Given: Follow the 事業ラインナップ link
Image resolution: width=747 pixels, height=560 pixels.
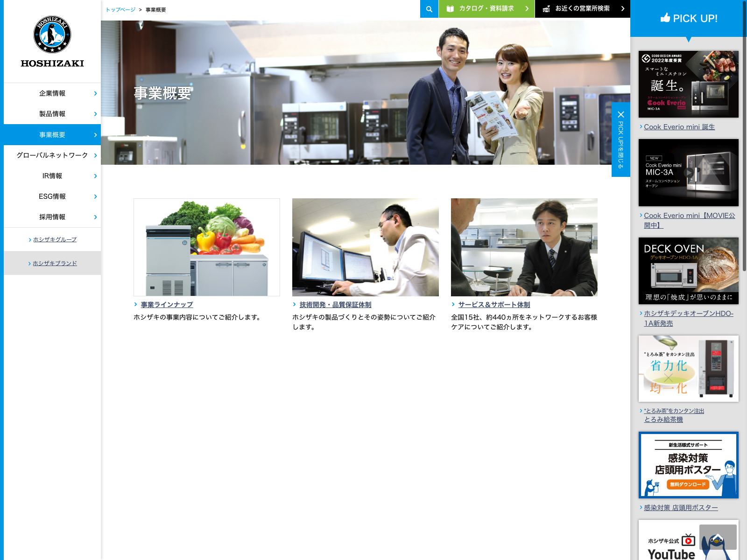Looking at the screenshot, I should pos(167,305).
